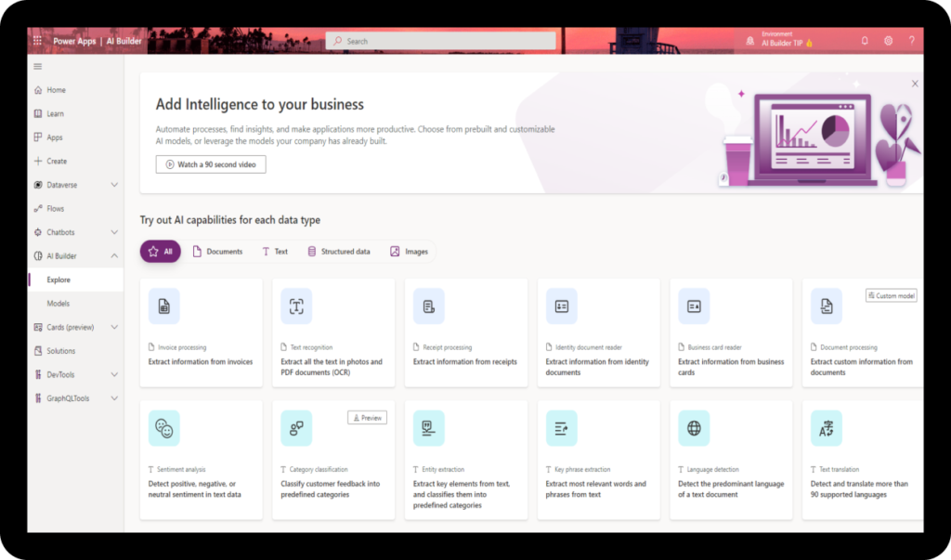Switch to the Structured data filter tab
Viewport: 951px width, 560px height.
(x=338, y=252)
